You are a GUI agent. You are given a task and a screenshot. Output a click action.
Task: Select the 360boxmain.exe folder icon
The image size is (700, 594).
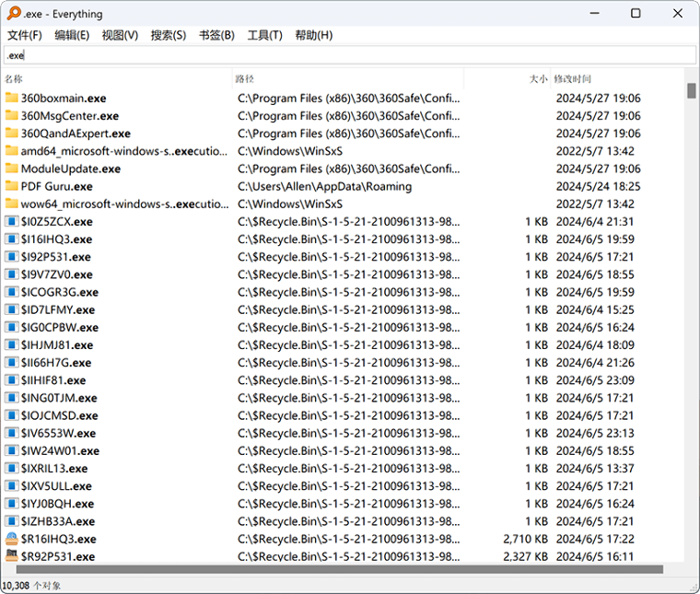pos(12,98)
